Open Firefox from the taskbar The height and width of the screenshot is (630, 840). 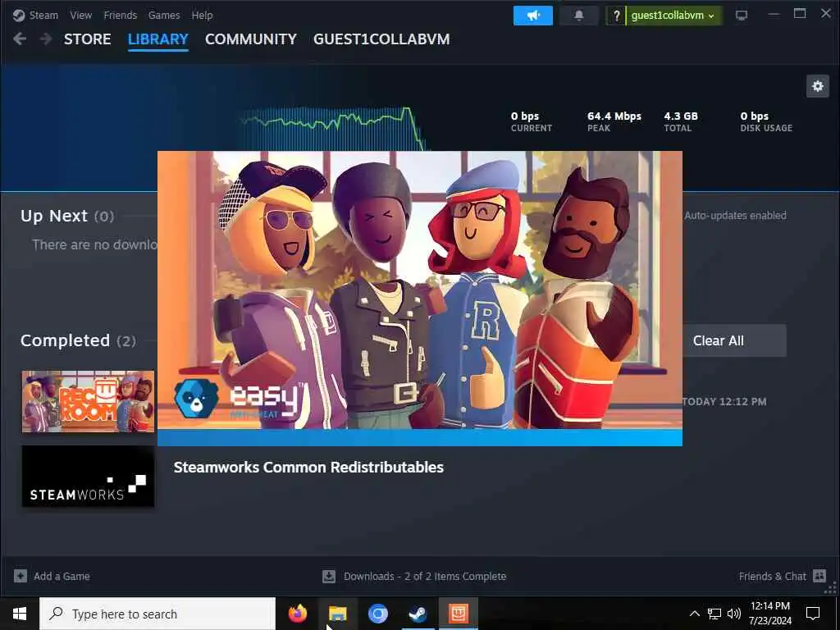click(x=297, y=614)
